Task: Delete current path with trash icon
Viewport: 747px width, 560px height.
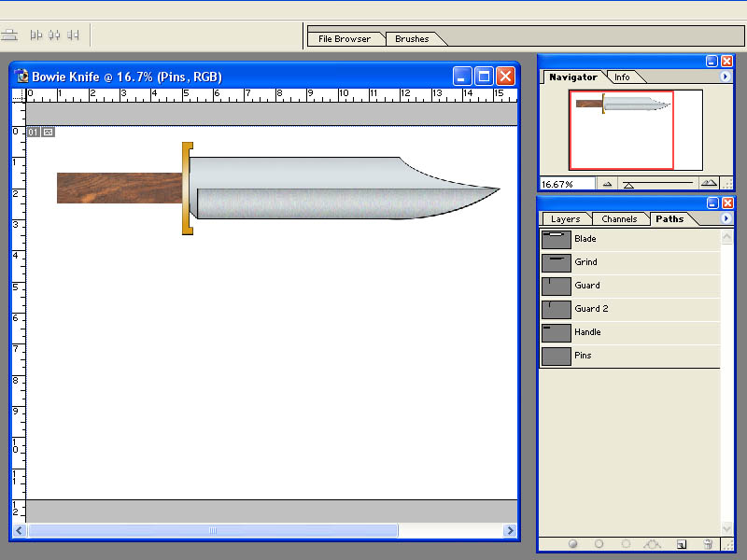Action: [x=708, y=544]
